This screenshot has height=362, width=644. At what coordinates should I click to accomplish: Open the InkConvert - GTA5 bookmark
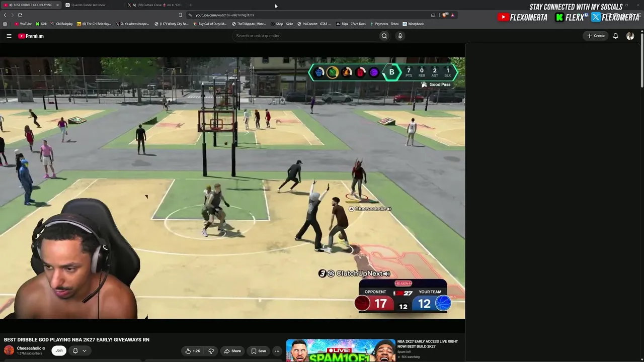pos(314,24)
